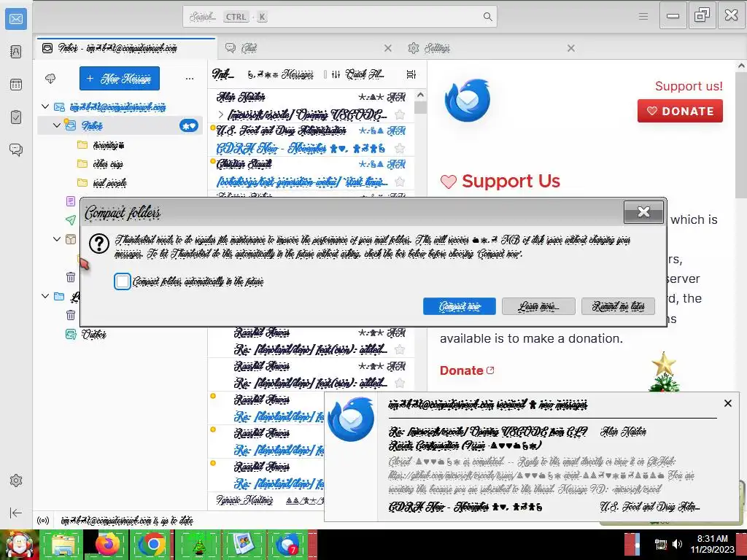Select the Sent folder paper-plane icon
747x560 pixels.
[x=71, y=219]
